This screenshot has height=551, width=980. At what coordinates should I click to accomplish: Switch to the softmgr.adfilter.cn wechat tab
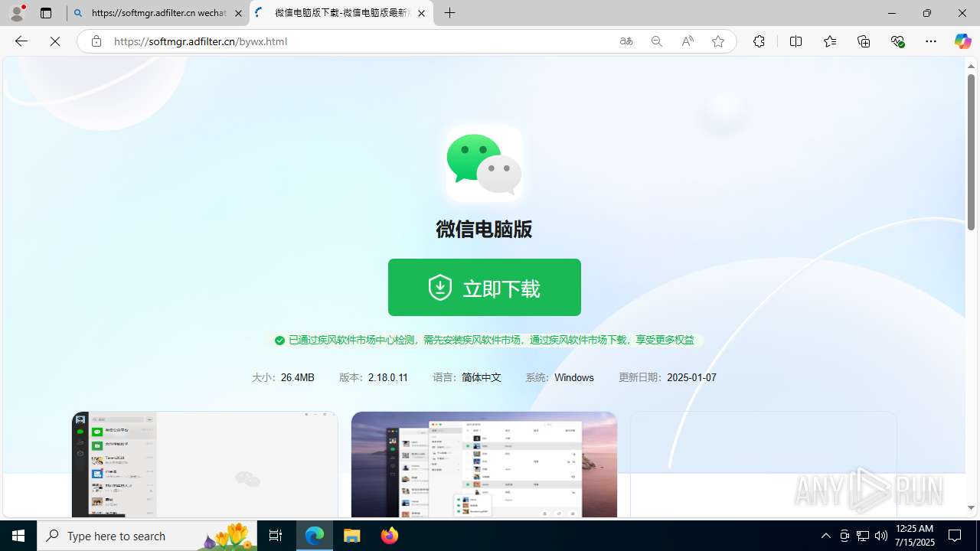coord(158,13)
